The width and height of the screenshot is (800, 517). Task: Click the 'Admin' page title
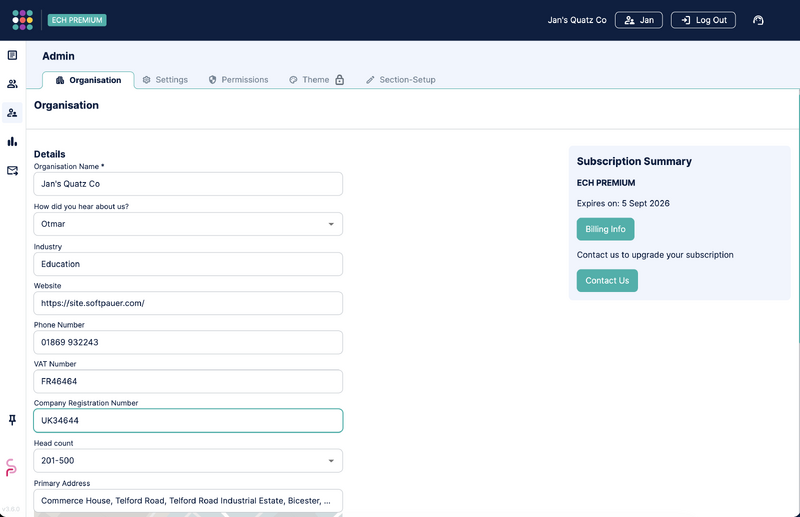click(58, 56)
